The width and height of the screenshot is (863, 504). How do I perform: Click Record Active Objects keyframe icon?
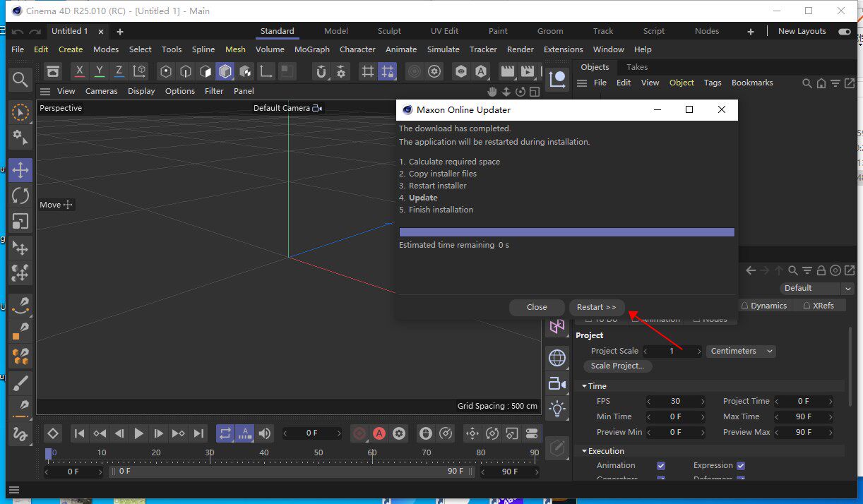point(359,433)
